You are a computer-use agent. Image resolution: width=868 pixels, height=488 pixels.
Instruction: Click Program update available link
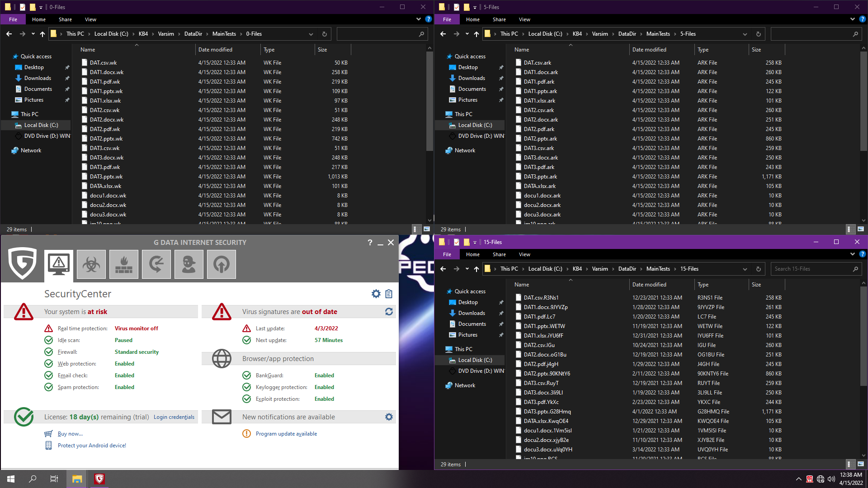click(286, 434)
